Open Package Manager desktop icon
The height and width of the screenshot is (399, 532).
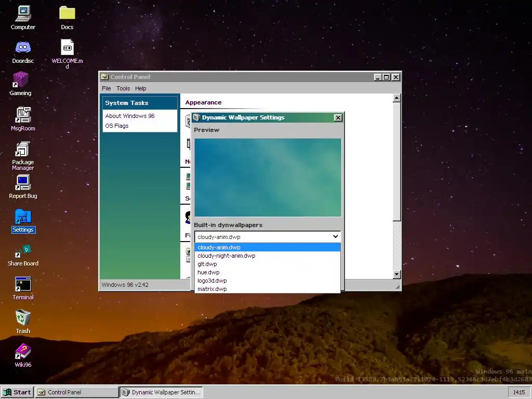23,156
